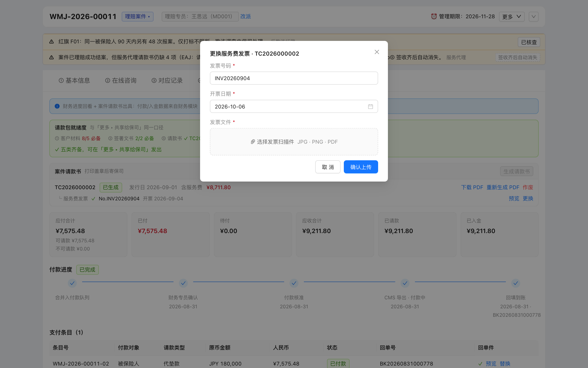Click the info icon in finance banner
This screenshot has height=368, width=588.
(x=57, y=106)
